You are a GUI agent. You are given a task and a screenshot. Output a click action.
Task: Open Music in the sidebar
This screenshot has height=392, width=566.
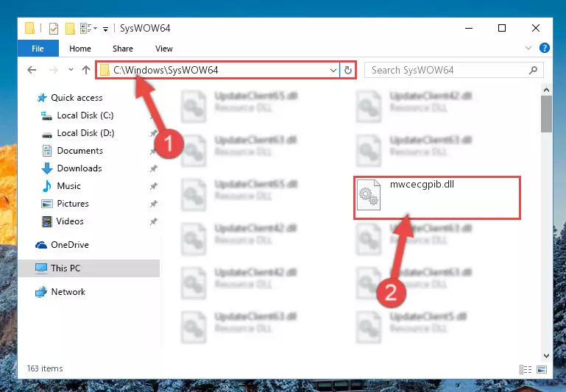pyautogui.click(x=68, y=186)
